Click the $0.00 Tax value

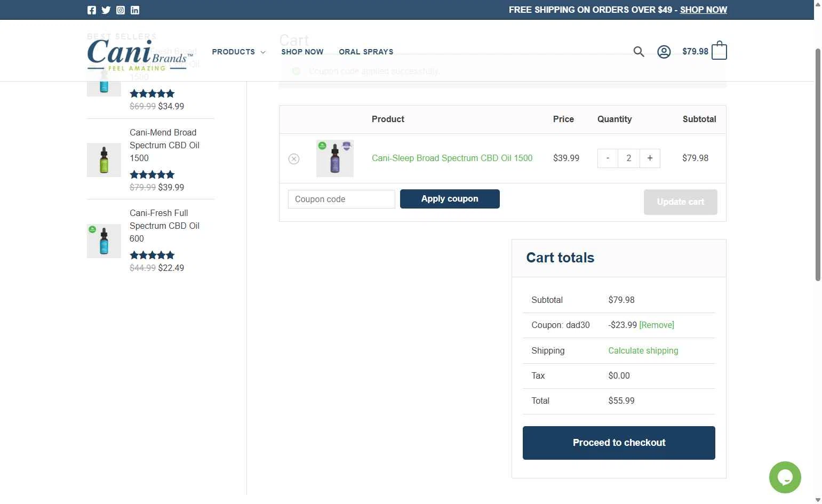coord(619,375)
